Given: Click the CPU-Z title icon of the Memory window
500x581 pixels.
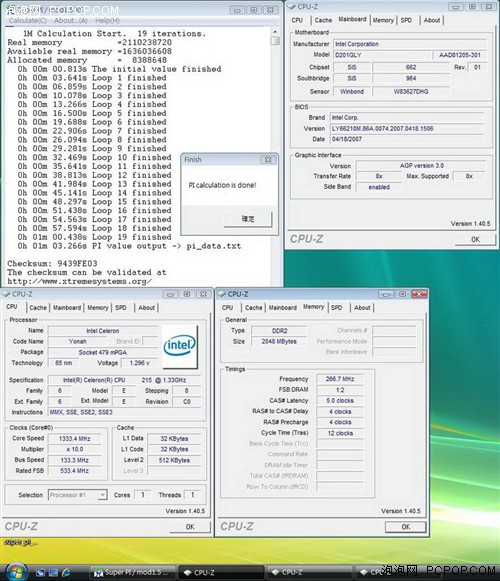Looking at the screenshot, I should pos(222,294).
